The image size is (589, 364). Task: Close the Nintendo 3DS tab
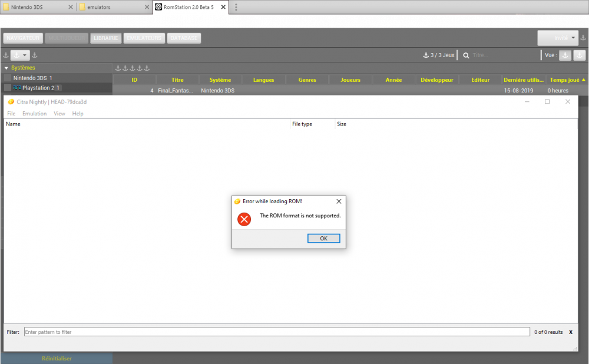point(71,7)
